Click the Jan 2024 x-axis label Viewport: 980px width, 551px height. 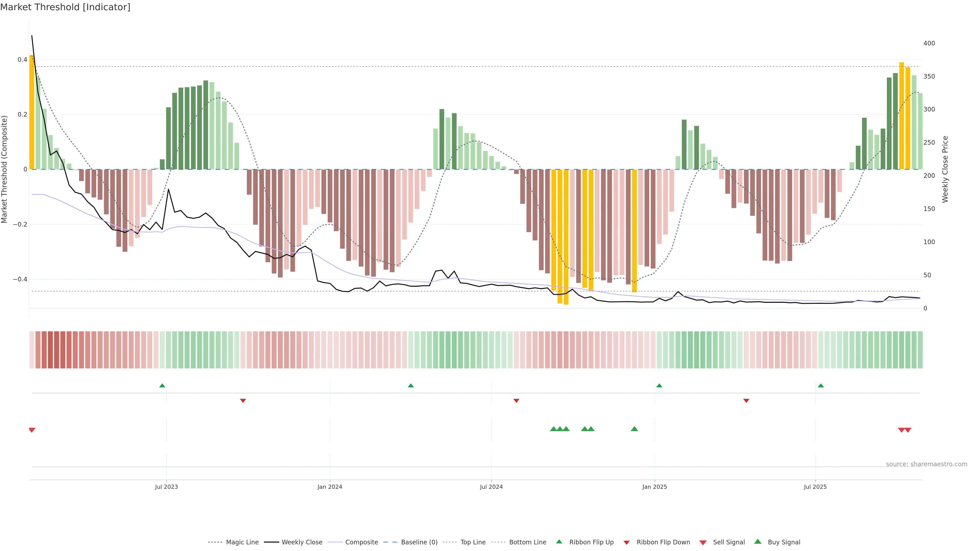330,487
